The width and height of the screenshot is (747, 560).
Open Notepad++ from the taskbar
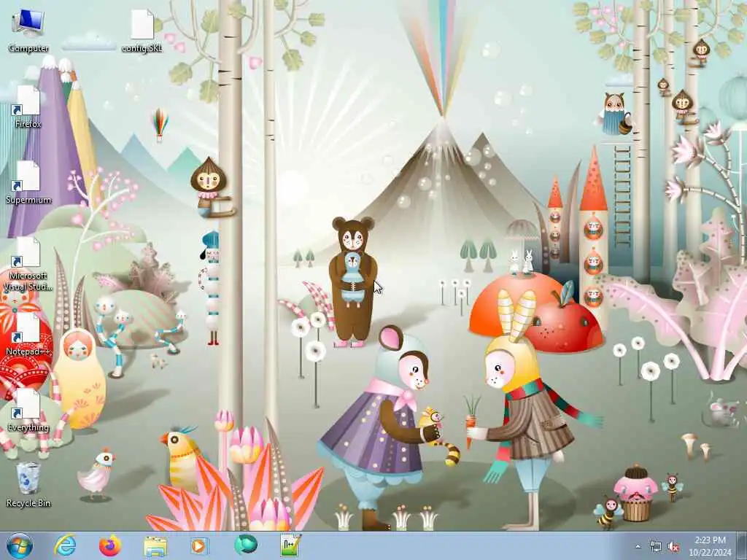290,545
